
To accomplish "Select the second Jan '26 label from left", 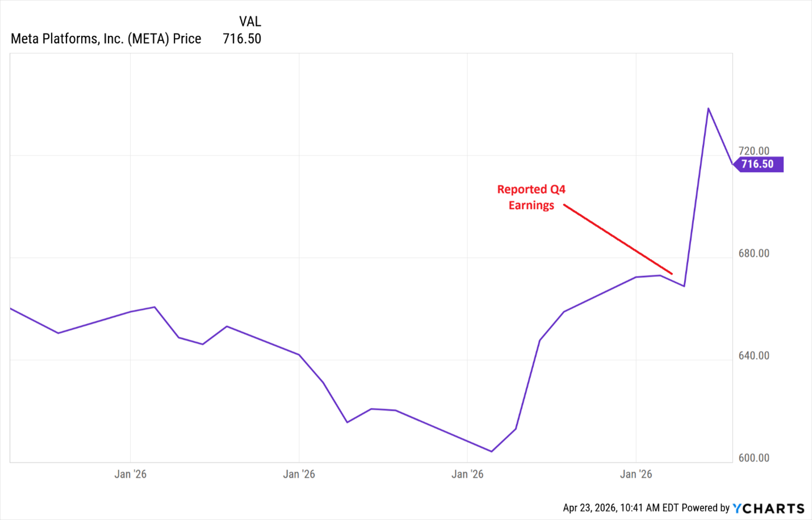I will point(299,474).
